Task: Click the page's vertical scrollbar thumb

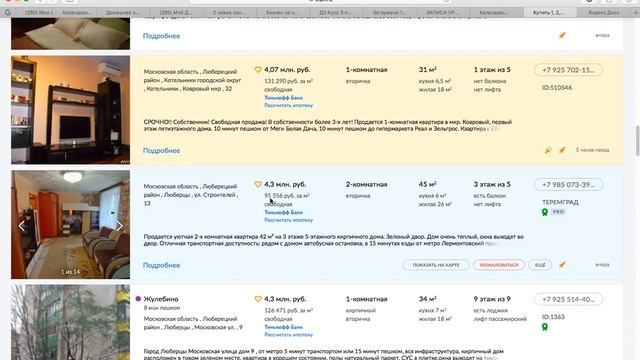Action: point(637,140)
